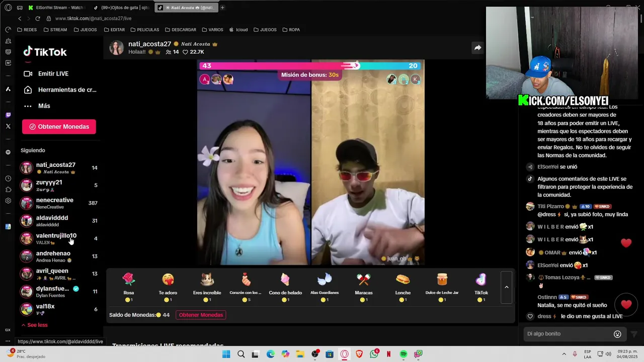The image size is (644, 362).
Task: Send a Cono de helado gift
Action: click(285, 287)
